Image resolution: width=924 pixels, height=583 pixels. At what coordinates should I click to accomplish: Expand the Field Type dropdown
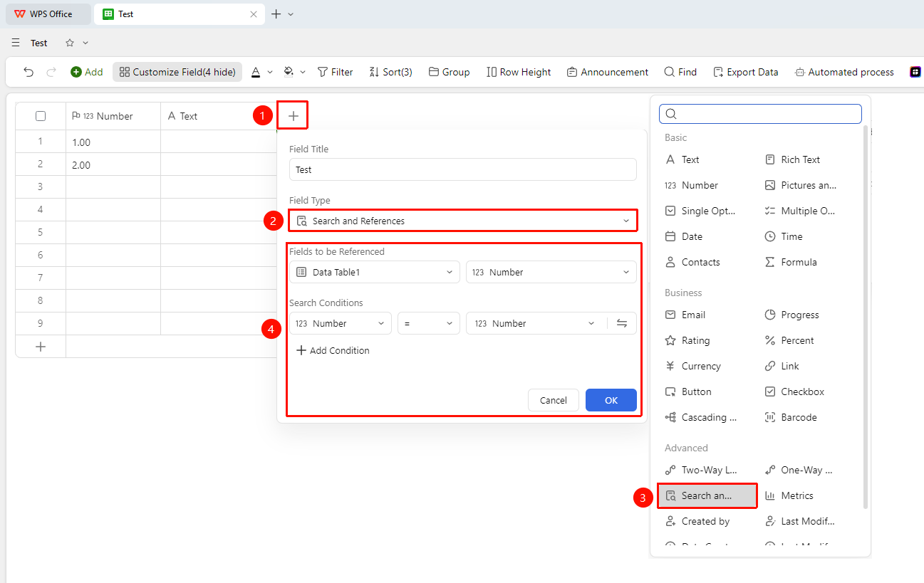click(463, 221)
